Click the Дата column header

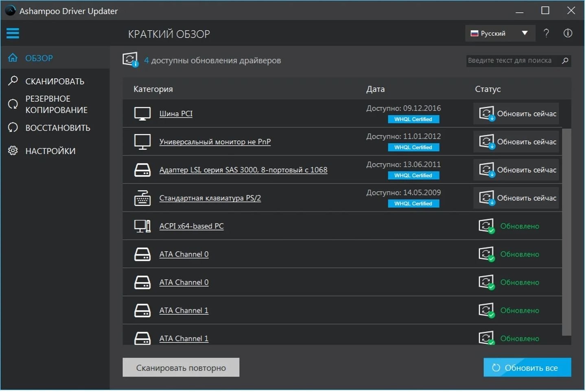coord(376,89)
